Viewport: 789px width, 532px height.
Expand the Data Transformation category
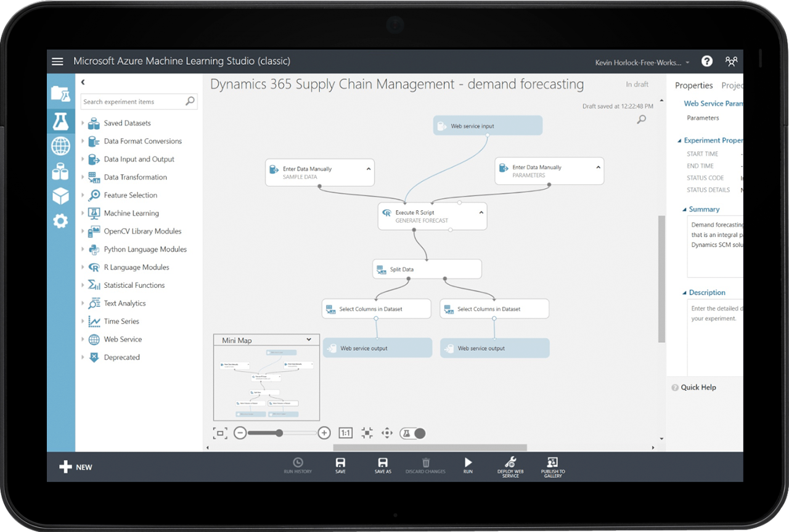click(x=83, y=177)
